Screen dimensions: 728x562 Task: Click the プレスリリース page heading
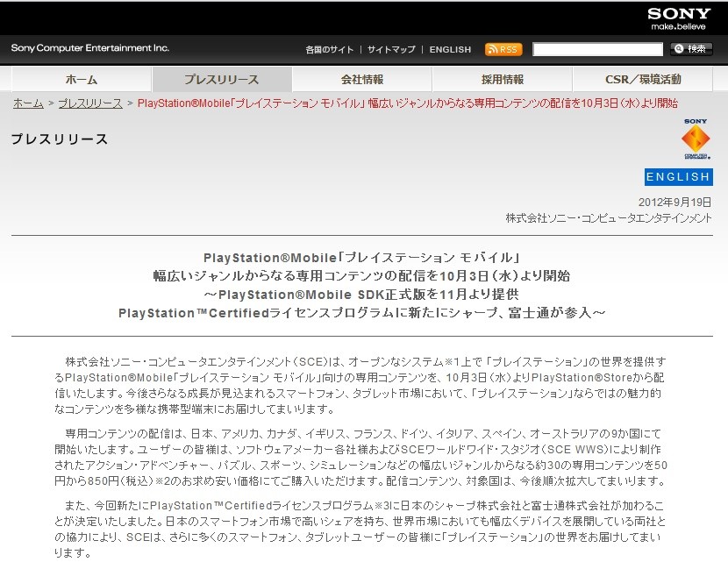60,139
